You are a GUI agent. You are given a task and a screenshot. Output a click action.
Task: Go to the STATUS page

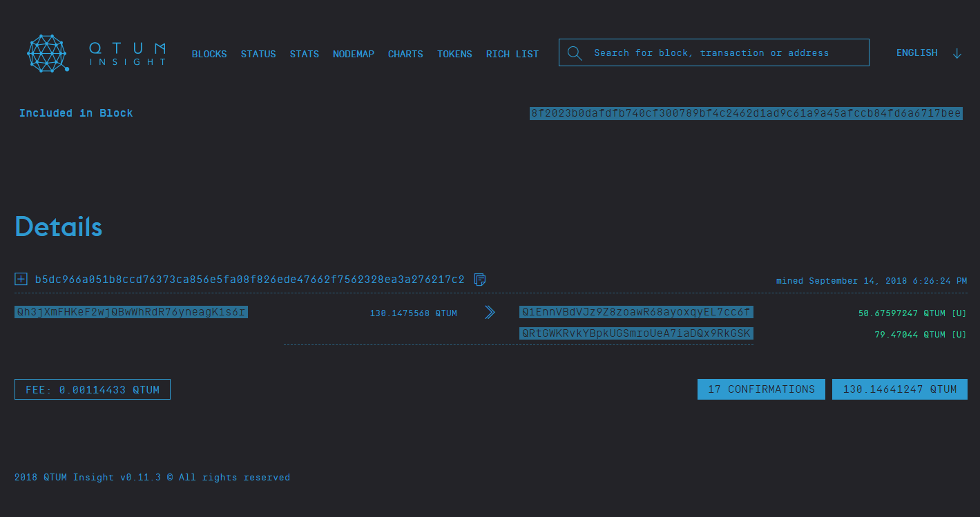[x=258, y=54]
